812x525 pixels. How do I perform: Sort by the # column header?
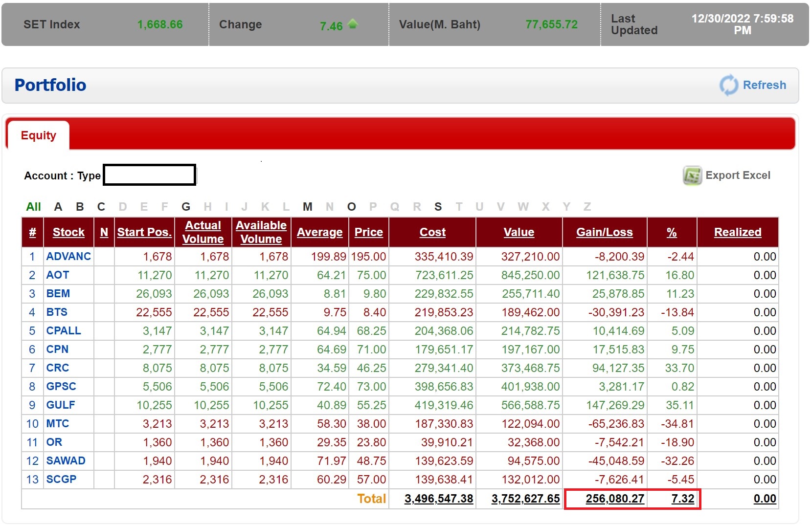(x=32, y=232)
